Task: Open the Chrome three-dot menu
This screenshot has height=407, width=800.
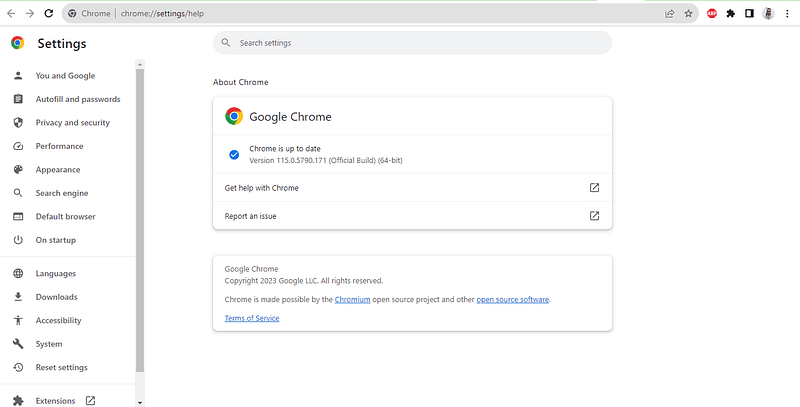Action: point(787,14)
